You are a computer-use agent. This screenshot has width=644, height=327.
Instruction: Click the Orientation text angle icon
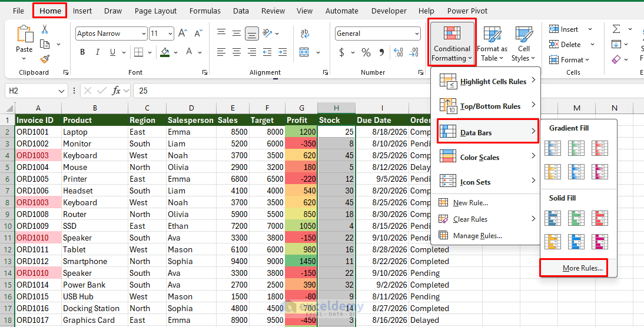tap(267, 33)
